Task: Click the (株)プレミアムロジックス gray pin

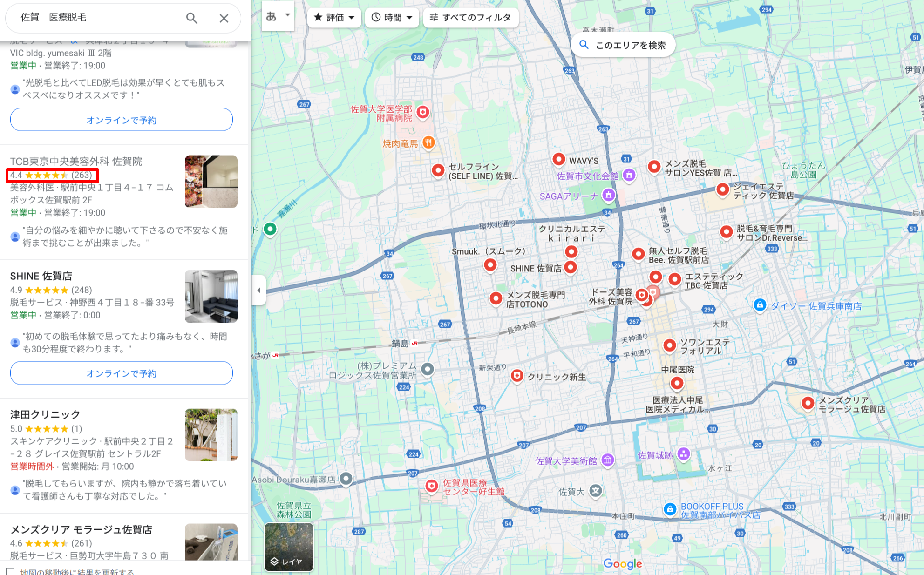Action: [x=428, y=370]
